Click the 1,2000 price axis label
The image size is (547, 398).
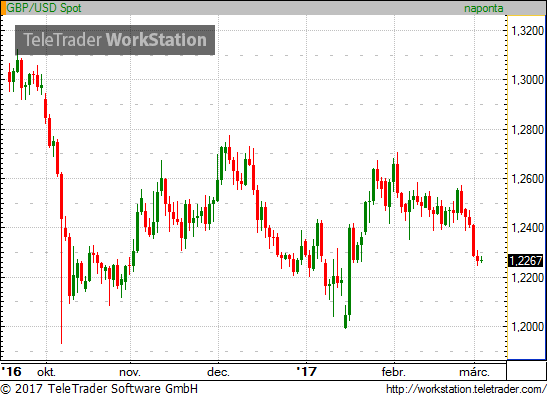[x=527, y=327]
